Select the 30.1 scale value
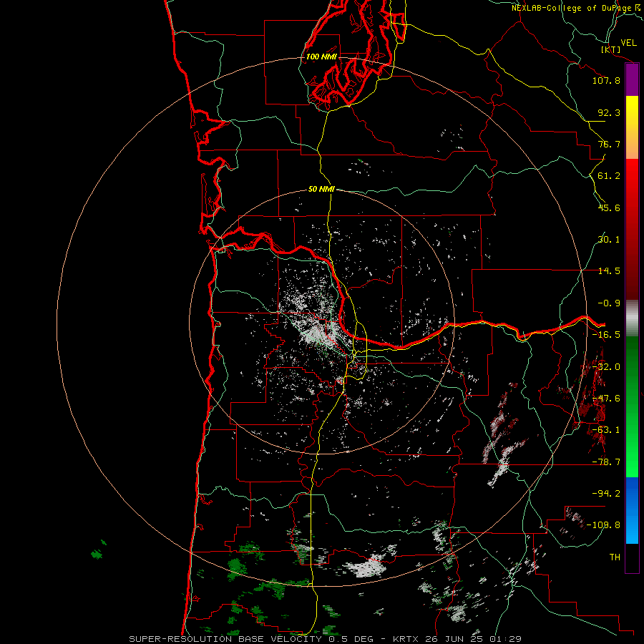Viewport: 644px width, 644px height. [x=609, y=240]
